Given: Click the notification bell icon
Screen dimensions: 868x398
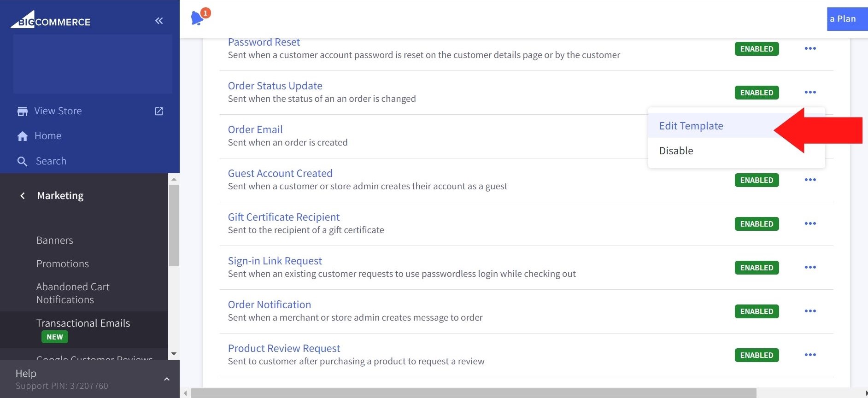Looking at the screenshot, I should [x=198, y=18].
